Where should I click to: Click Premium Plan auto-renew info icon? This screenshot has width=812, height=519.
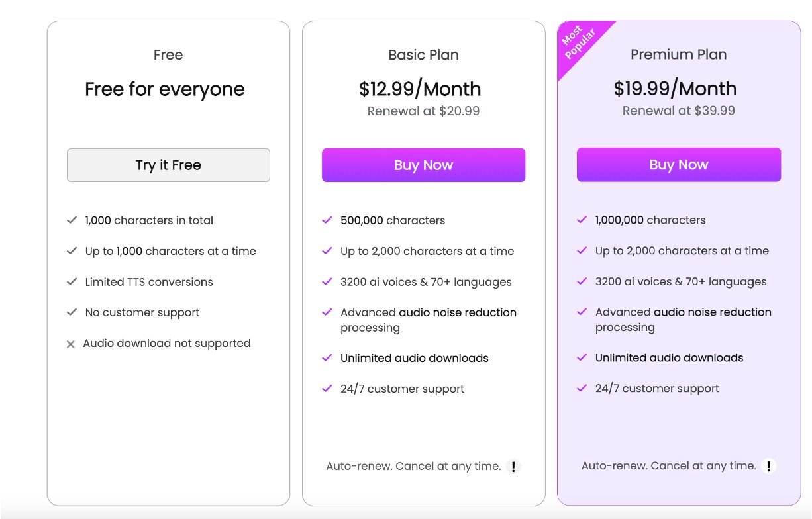pyautogui.click(x=768, y=466)
